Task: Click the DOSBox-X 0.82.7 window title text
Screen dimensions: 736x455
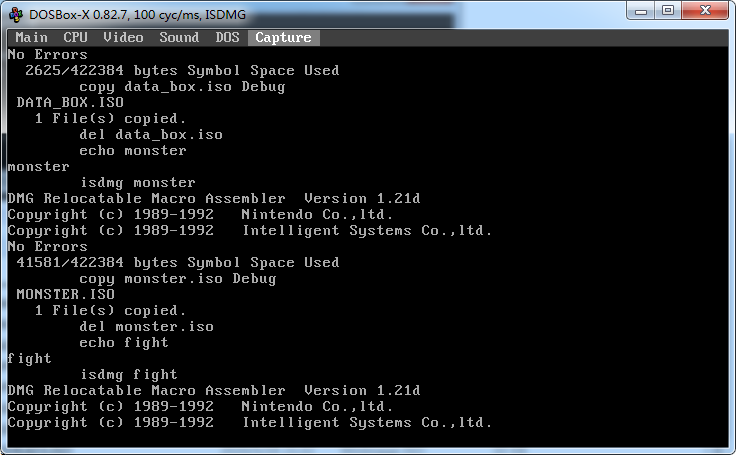Action: 138,15
